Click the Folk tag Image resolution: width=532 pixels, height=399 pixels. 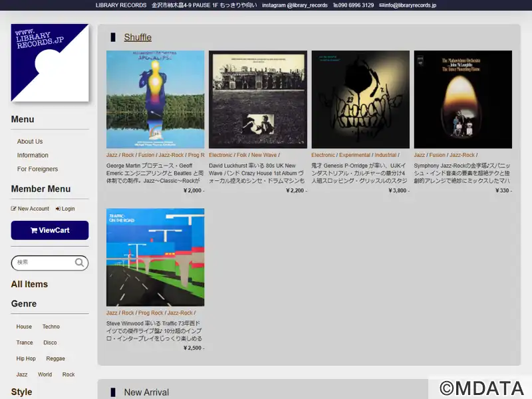pyautogui.click(x=241, y=155)
